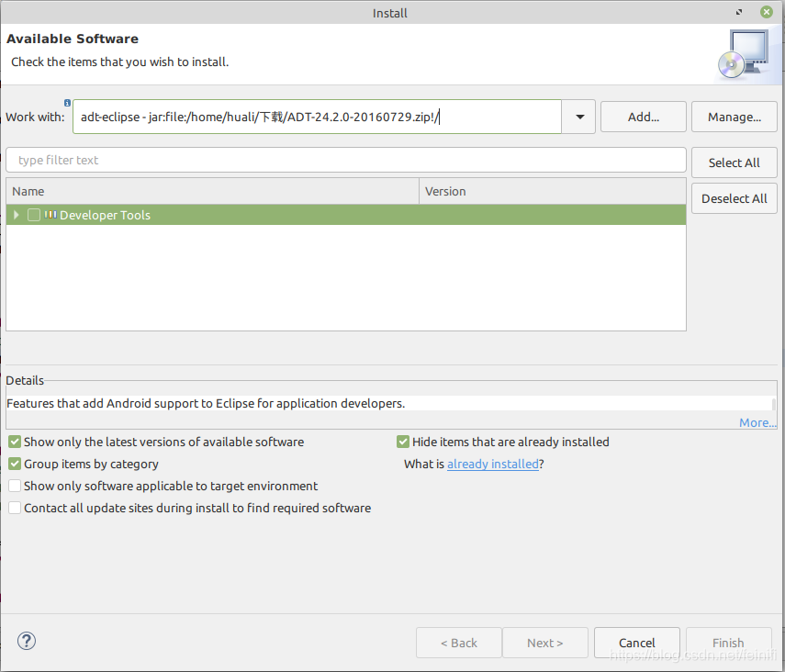This screenshot has height=672, width=785.
Task: Click the install wizard computer and disc image
Action: (744, 54)
